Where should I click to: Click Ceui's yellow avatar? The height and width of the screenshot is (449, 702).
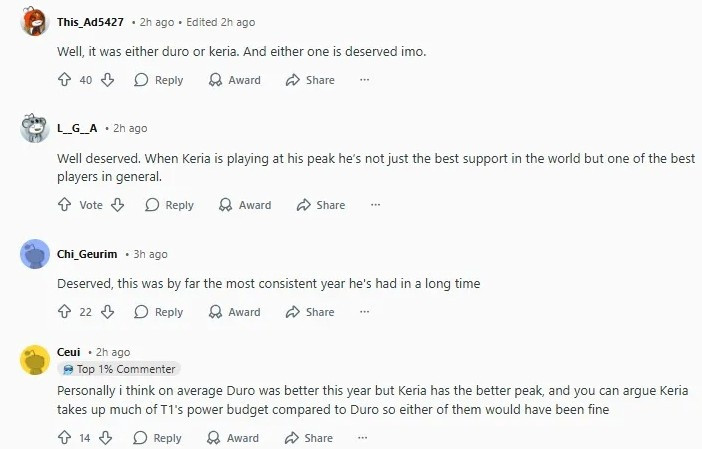pyautogui.click(x=35, y=360)
